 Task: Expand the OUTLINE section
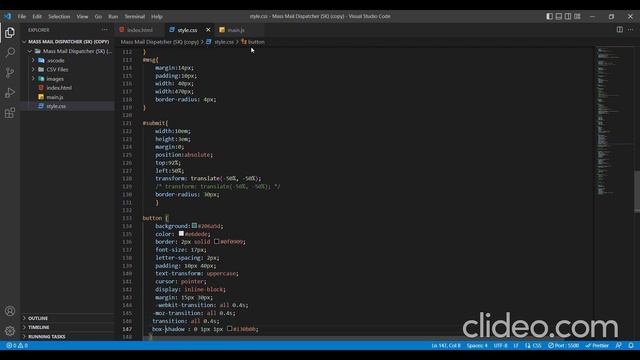click(38, 318)
